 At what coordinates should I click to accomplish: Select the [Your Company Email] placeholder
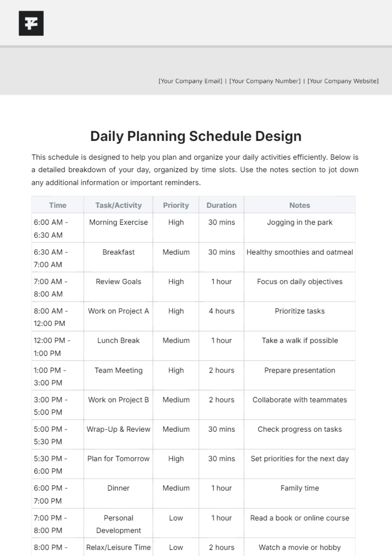coord(190,81)
